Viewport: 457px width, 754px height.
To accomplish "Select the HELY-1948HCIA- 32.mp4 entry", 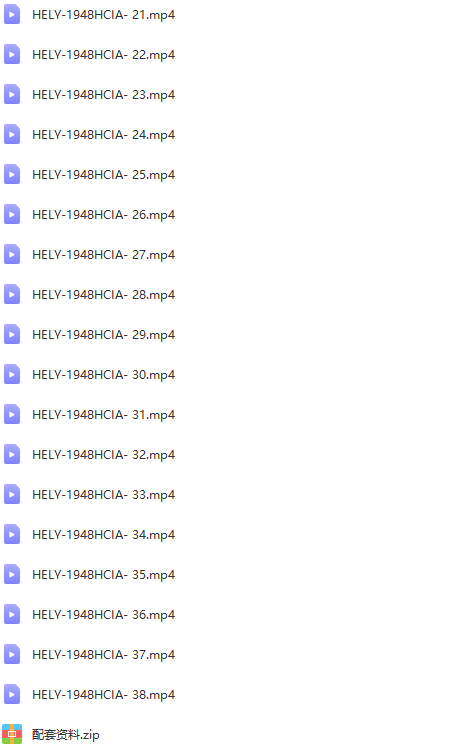I will click(x=103, y=454).
